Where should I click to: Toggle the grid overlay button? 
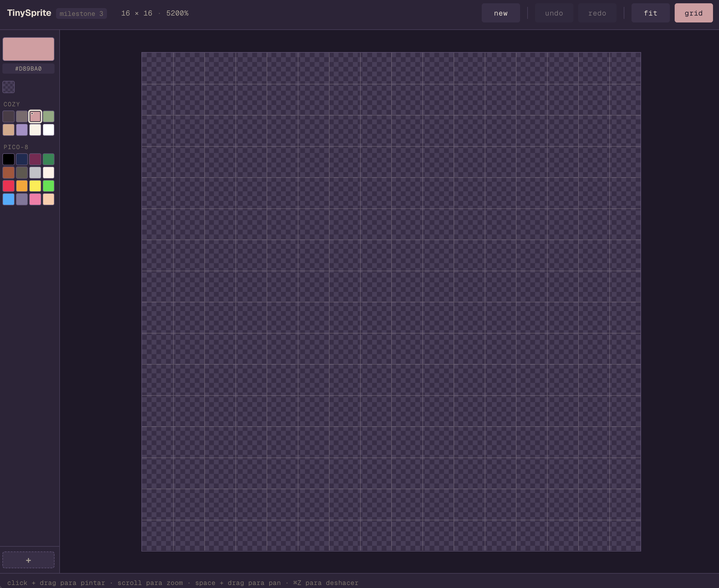pyautogui.click(x=694, y=13)
